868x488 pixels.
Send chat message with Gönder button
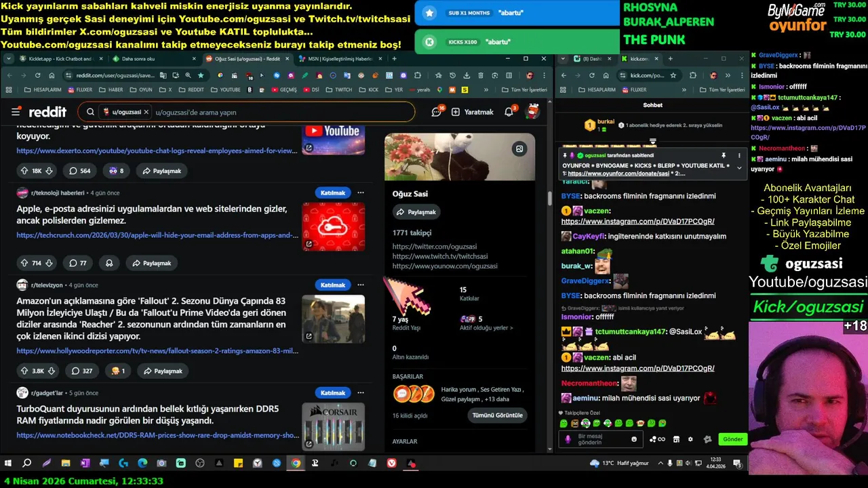coord(732,439)
